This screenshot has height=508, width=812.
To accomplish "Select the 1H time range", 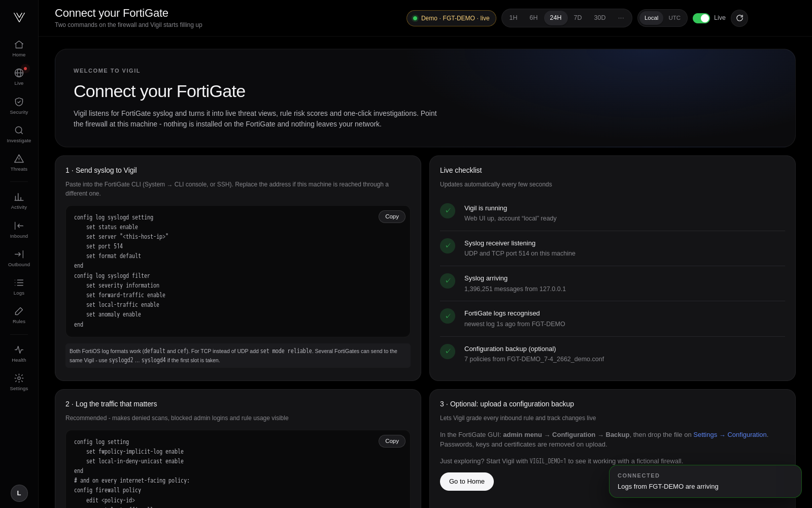I will coord(514,18).
